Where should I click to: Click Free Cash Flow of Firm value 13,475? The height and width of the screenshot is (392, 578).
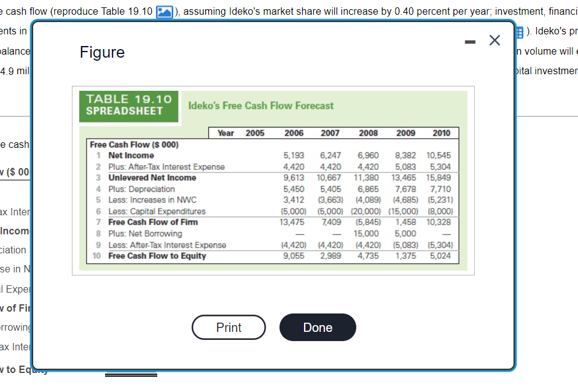[x=292, y=222]
